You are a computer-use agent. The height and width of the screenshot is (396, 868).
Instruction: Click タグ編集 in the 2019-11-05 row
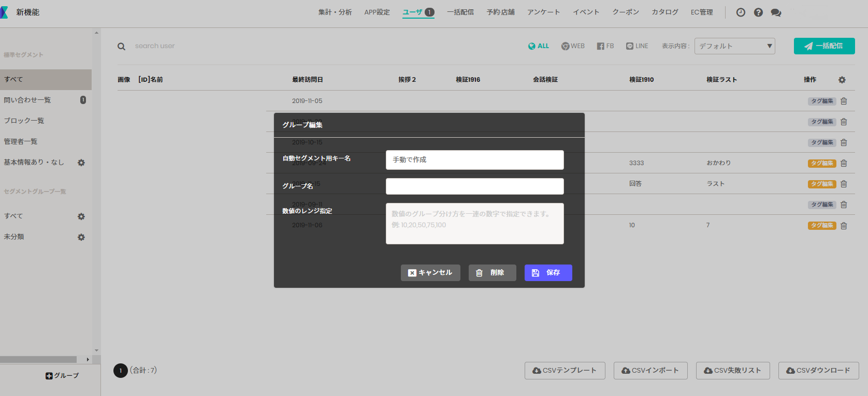tap(822, 101)
